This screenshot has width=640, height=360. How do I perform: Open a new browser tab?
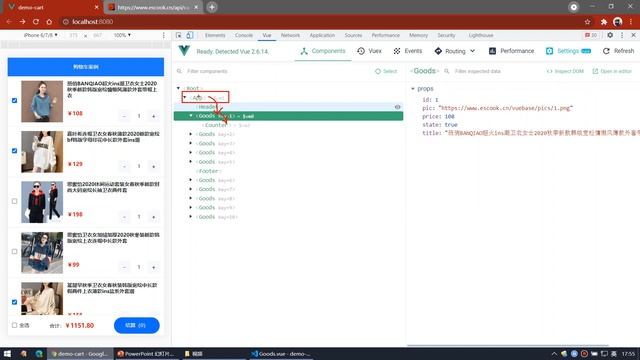[212, 7]
